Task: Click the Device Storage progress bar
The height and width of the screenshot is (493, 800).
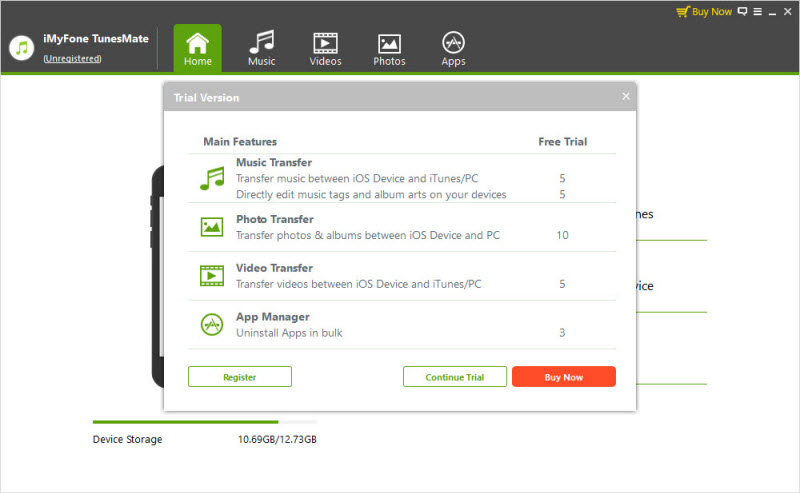Action: [205, 422]
